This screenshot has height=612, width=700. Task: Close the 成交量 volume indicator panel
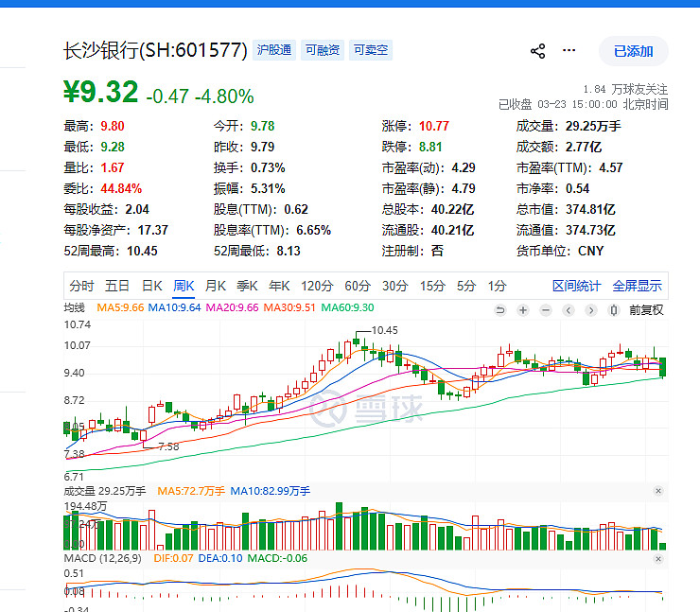[658, 491]
